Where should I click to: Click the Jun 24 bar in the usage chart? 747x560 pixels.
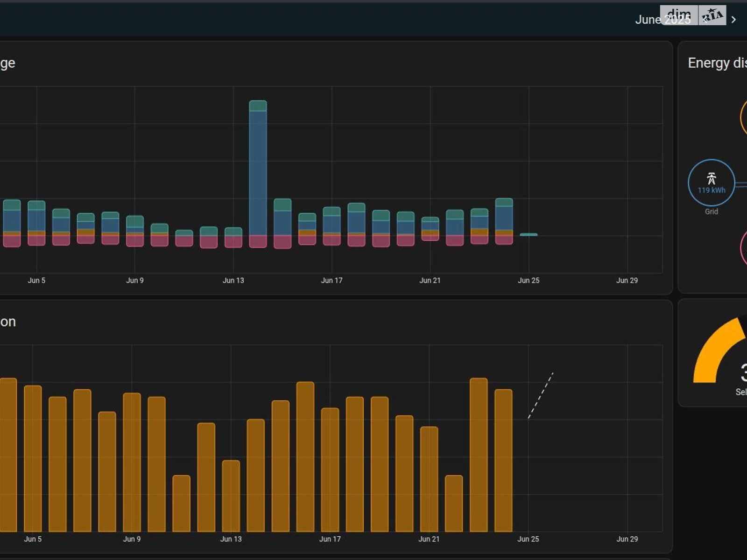pyautogui.click(x=504, y=221)
